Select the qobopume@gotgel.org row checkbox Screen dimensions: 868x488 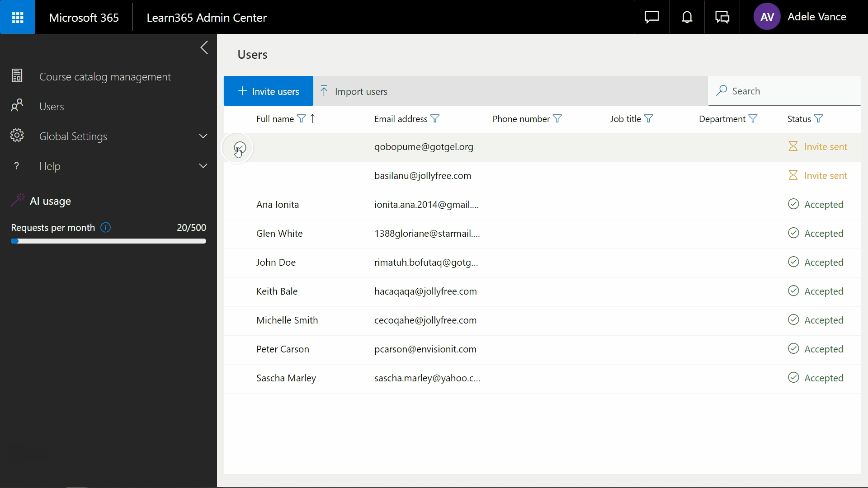click(x=240, y=147)
